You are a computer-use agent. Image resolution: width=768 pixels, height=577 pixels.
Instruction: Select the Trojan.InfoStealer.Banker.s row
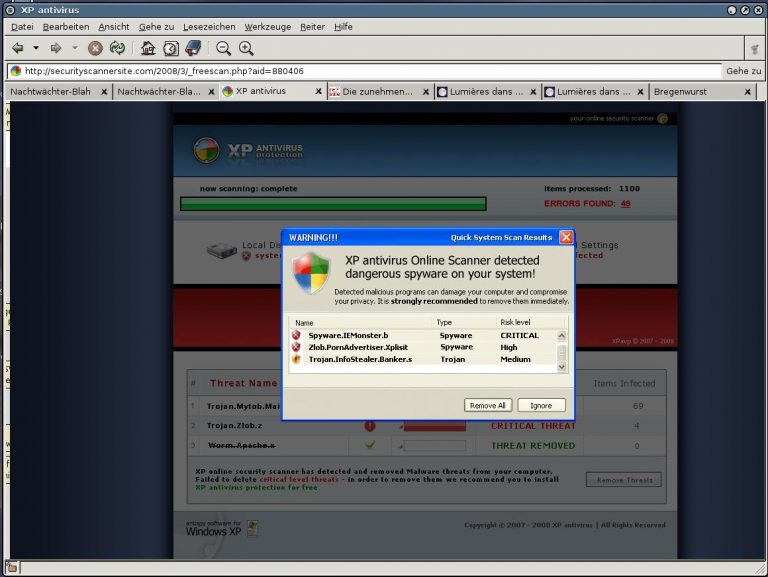click(424, 359)
